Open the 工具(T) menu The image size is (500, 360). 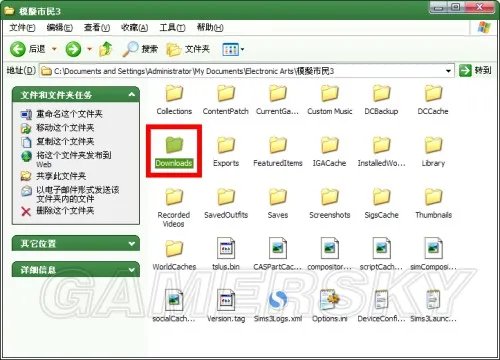[x=172, y=28]
